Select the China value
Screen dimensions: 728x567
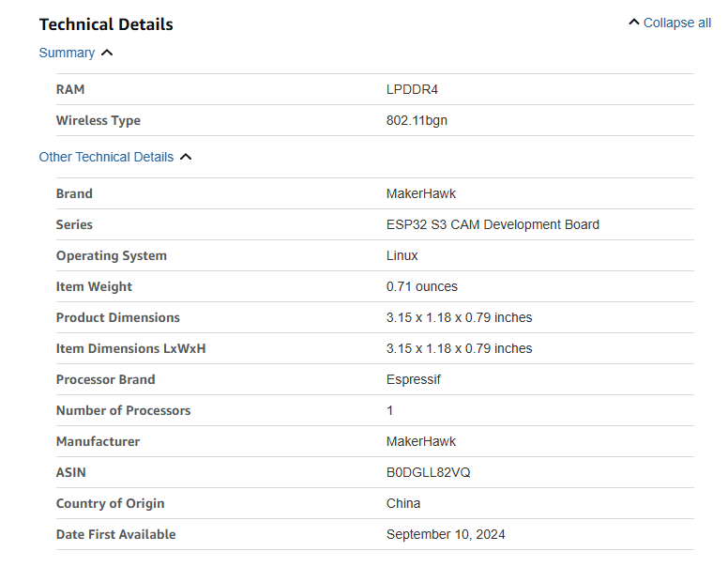403,503
